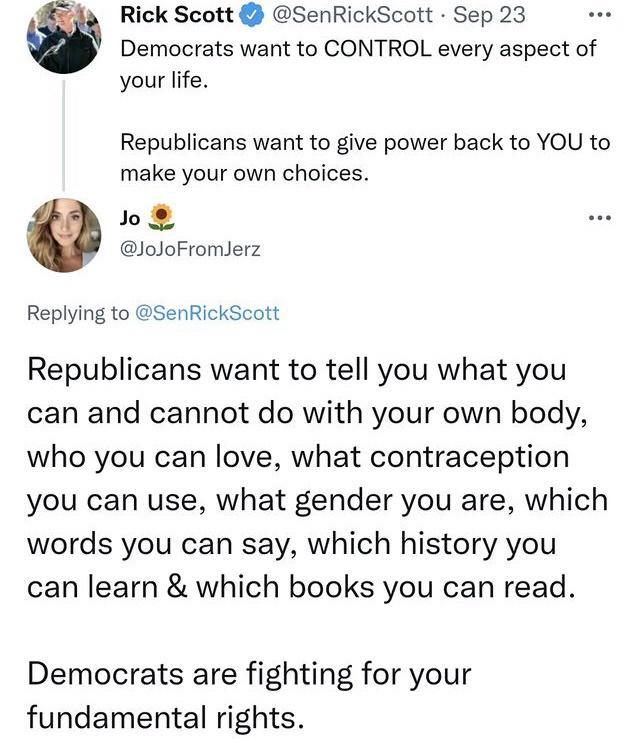640x739 pixels.
Task: Select the 'Republicans want to give power' paragraph
Action: (364, 157)
